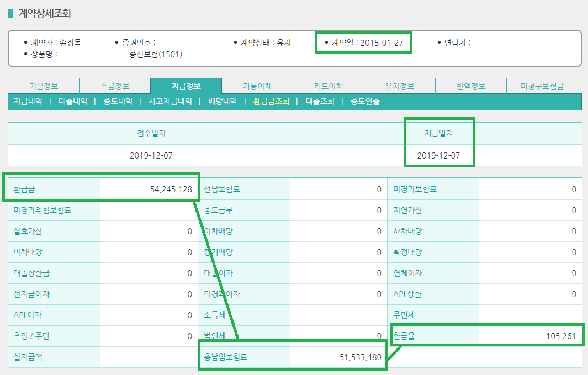Image resolution: width=588 pixels, height=375 pixels.
Task: Open the 대출조회 submenu
Action: pos(320,101)
